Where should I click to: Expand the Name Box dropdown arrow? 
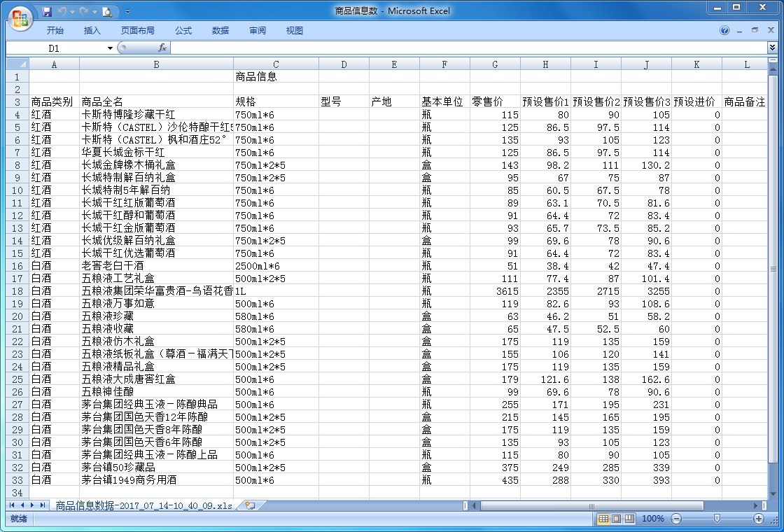coord(110,48)
